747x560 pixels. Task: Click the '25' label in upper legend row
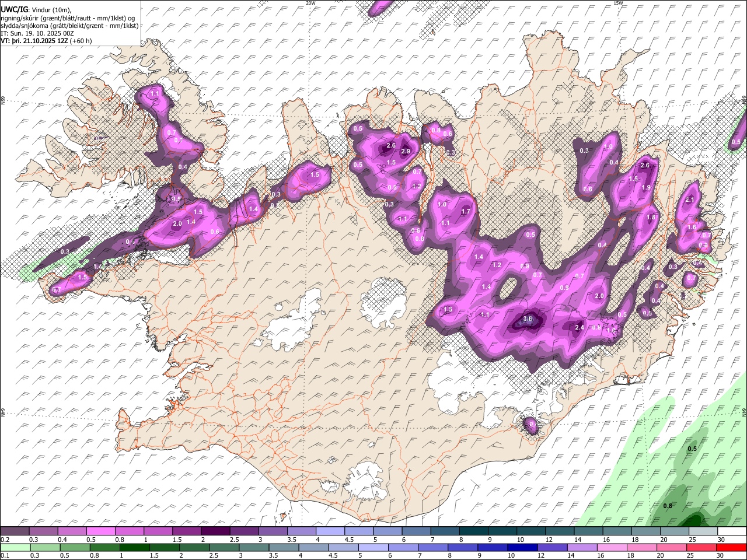tap(692, 540)
